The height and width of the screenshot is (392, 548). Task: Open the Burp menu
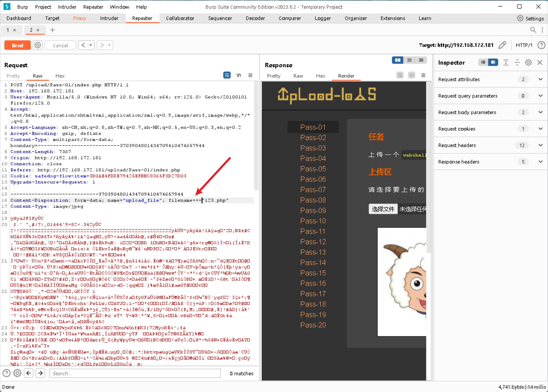click(x=23, y=7)
